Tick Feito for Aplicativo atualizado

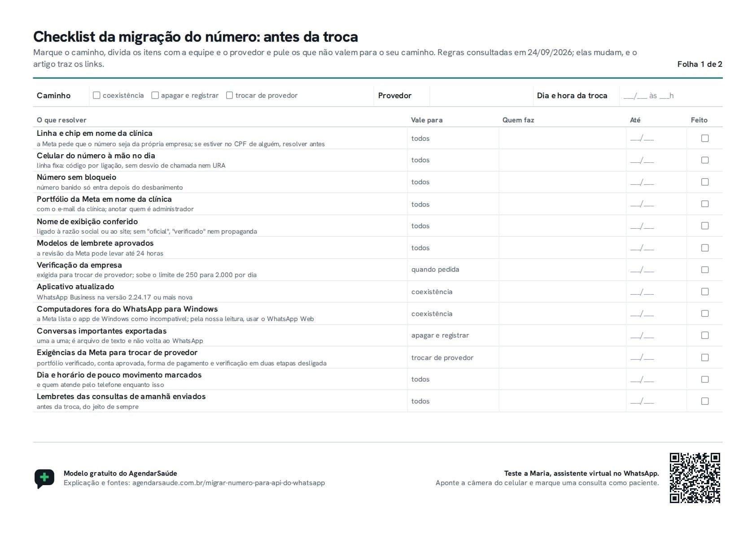click(705, 291)
